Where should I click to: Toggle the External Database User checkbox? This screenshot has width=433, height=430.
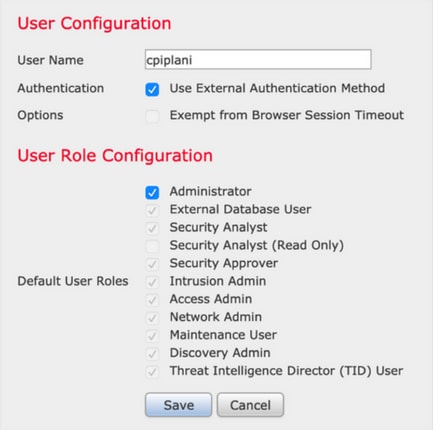click(x=152, y=210)
